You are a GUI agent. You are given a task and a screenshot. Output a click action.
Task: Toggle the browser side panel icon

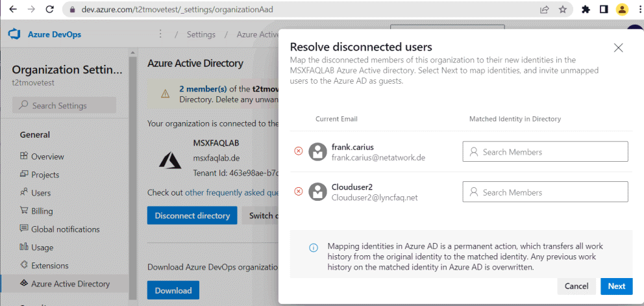(x=604, y=10)
